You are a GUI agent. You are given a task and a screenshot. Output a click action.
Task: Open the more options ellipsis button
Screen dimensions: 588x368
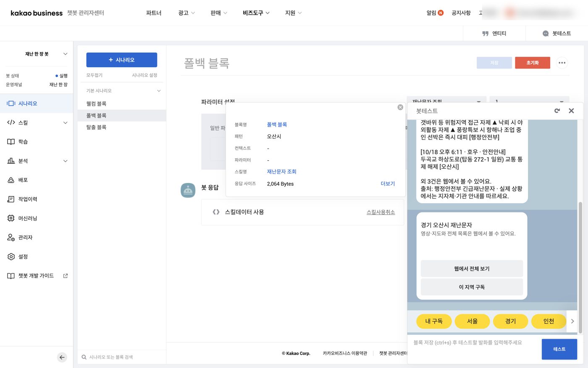(562, 63)
